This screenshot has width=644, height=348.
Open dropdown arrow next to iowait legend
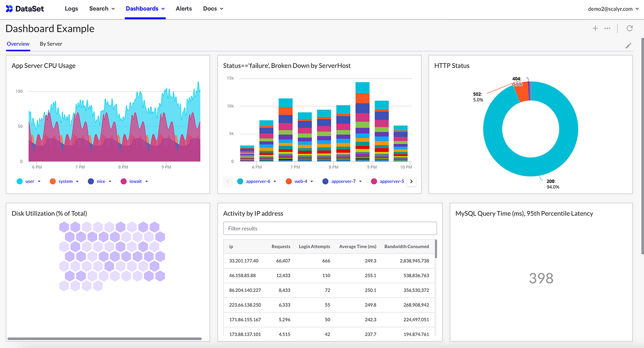coord(147,182)
